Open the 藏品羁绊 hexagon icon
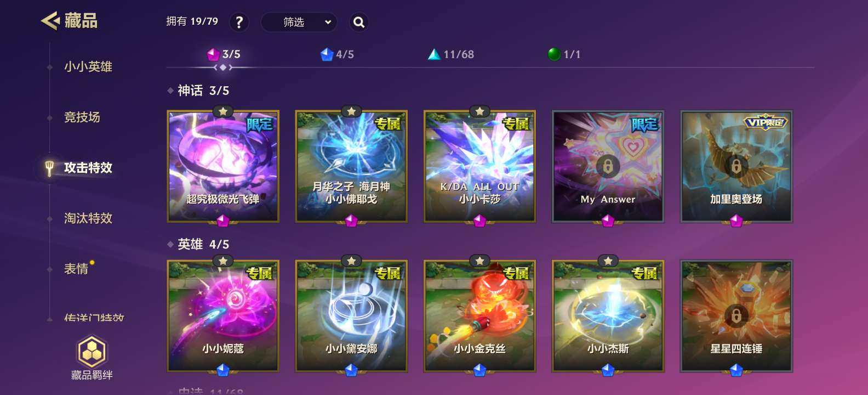The height and width of the screenshot is (395, 868). tap(92, 352)
